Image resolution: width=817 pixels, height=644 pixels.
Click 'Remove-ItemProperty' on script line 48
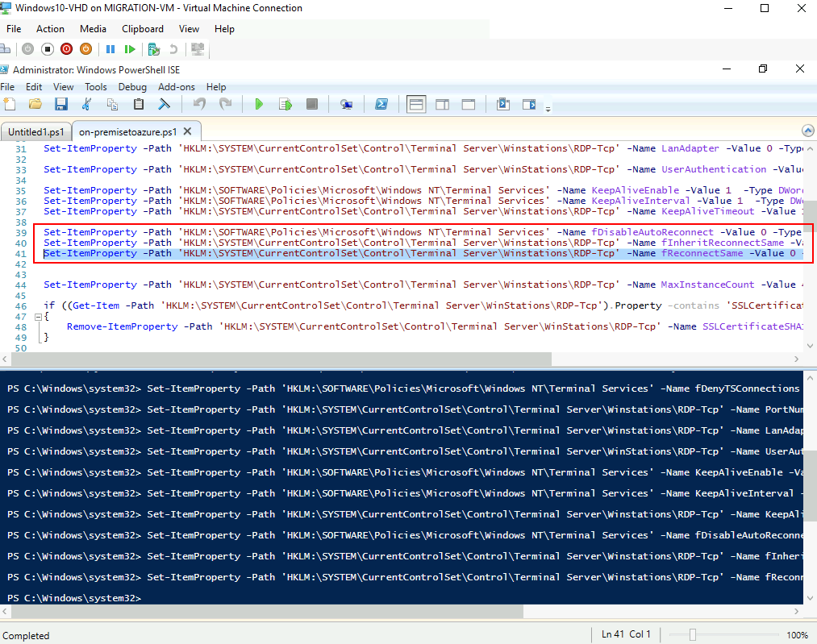point(122,326)
